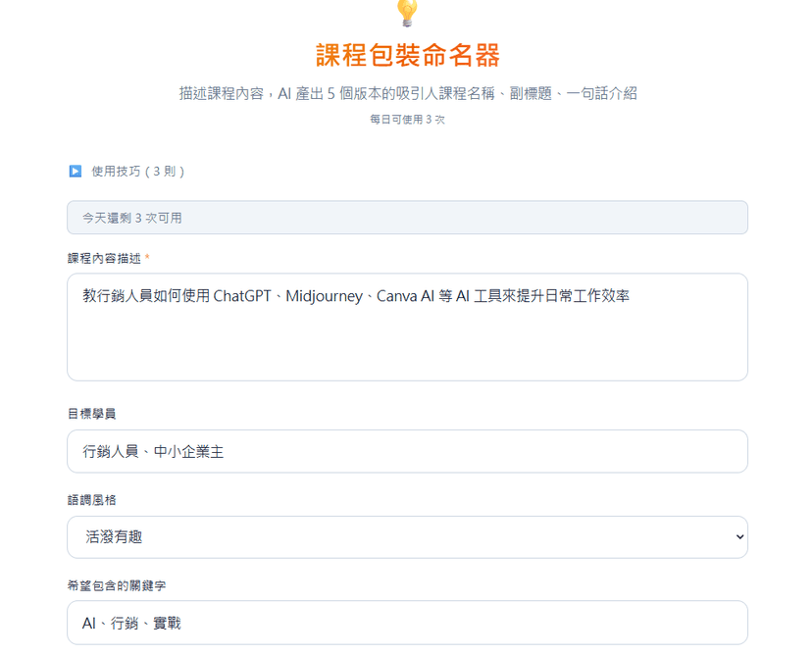Click the 希望包含的關鍵字 field label
812x655 pixels.
(x=117, y=585)
